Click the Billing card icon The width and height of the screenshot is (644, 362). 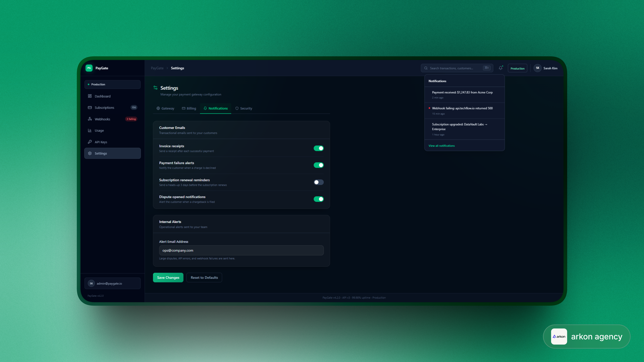(183, 108)
